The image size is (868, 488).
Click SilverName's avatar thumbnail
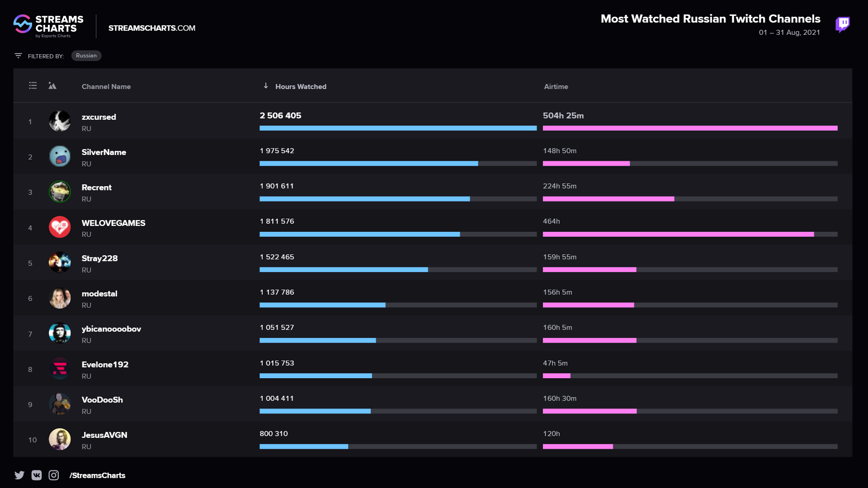coord(60,156)
